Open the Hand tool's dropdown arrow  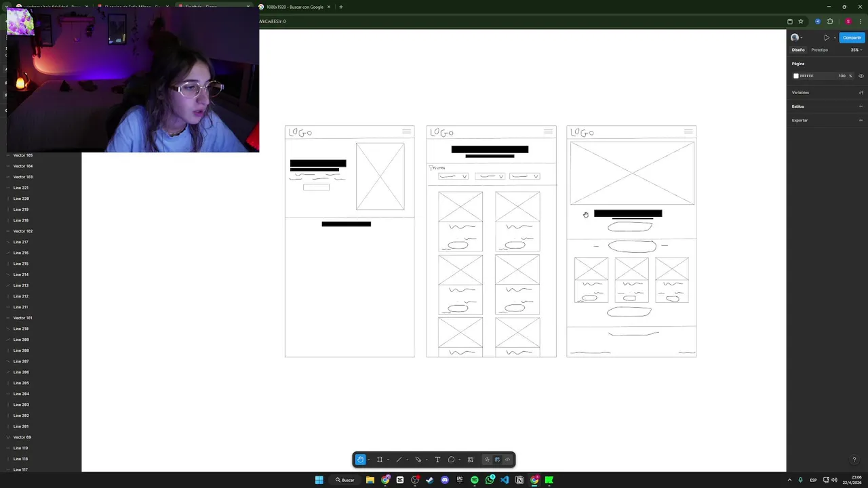point(369,460)
